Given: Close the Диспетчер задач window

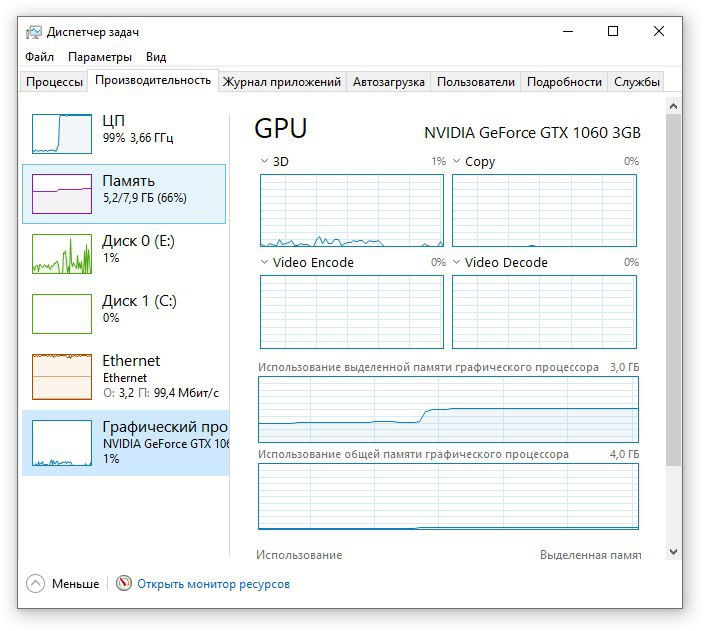Looking at the screenshot, I should [659, 31].
